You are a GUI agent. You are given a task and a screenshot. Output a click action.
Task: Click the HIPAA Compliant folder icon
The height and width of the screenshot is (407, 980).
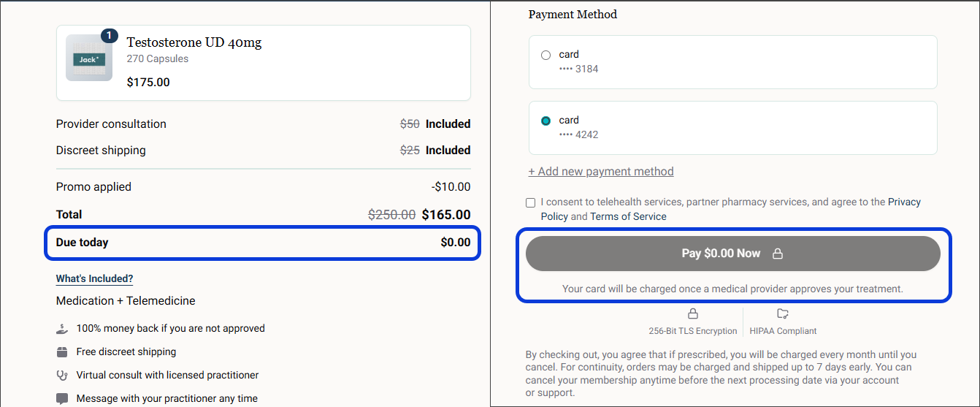(x=783, y=313)
